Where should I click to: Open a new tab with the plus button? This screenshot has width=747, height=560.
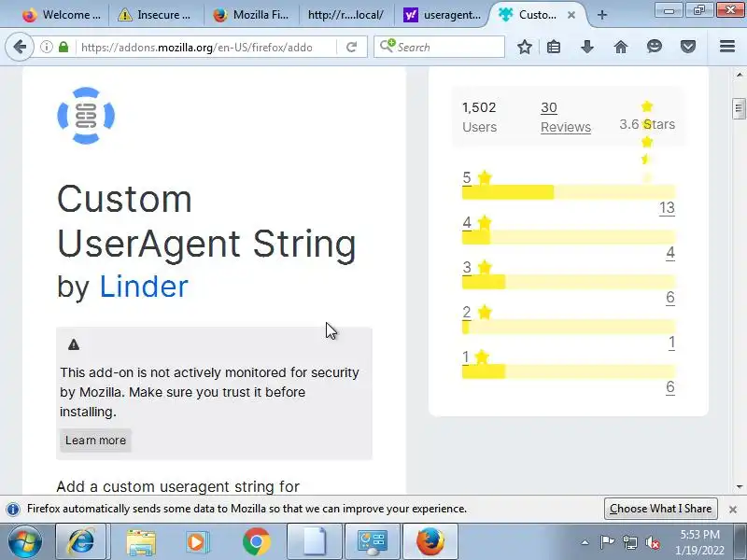pos(602,15)
